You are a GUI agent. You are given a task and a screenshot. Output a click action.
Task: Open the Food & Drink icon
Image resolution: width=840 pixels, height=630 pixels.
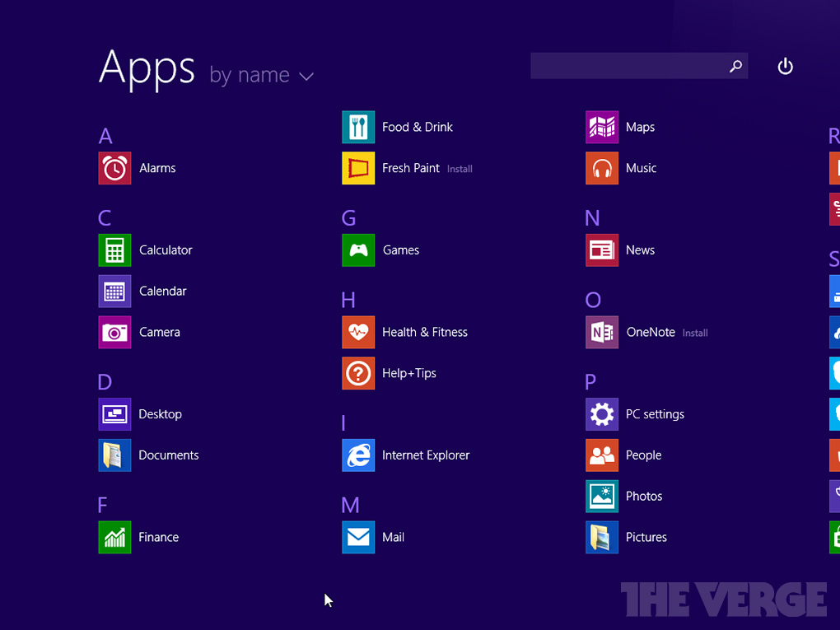point(358,127)
